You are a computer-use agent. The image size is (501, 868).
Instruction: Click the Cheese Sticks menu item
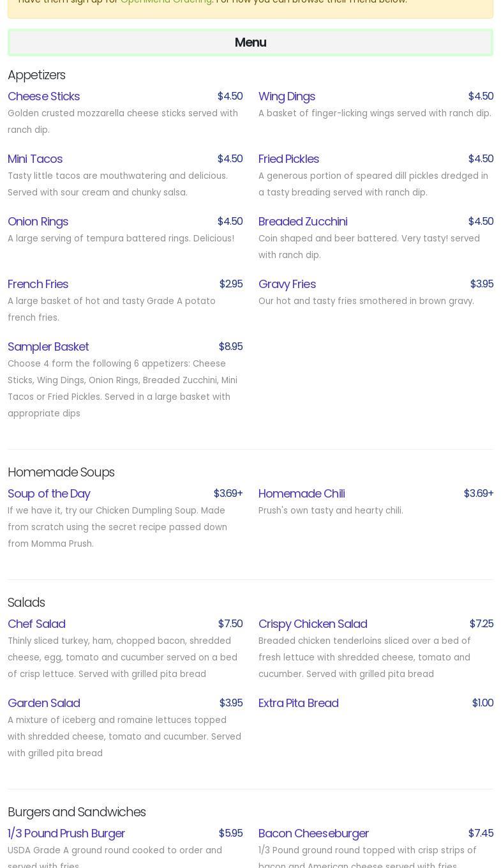coord(43,96)
